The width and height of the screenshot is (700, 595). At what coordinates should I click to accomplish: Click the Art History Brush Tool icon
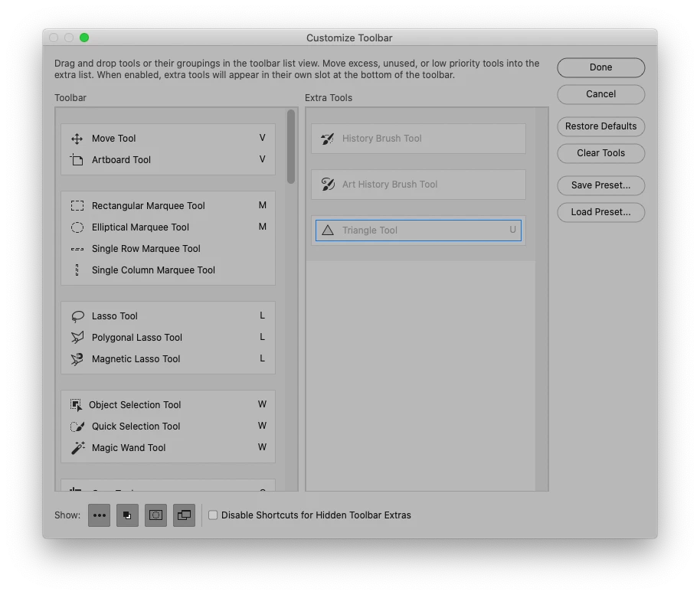coord(328,185)
